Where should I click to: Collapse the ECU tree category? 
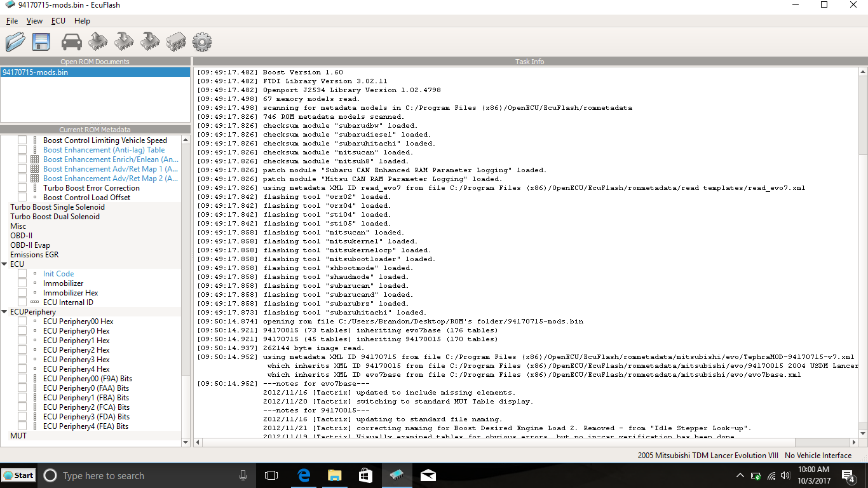pyautogui.click(x=5, y=264)
